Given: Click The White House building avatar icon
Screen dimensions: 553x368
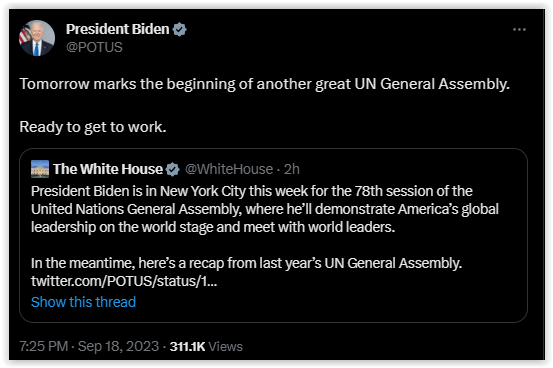Looking at the screenshot, I should click(x=40, y=169).
